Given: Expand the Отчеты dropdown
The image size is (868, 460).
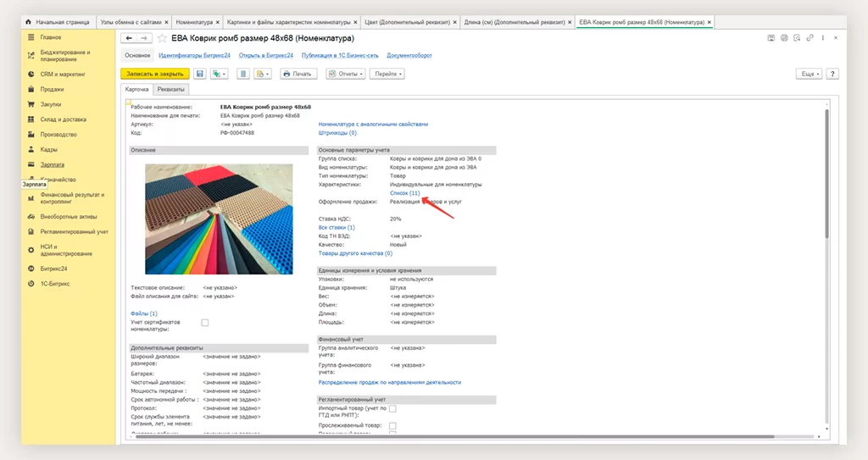Looking at the screenshot, I should pyautogui.click(x=346, y=75).
